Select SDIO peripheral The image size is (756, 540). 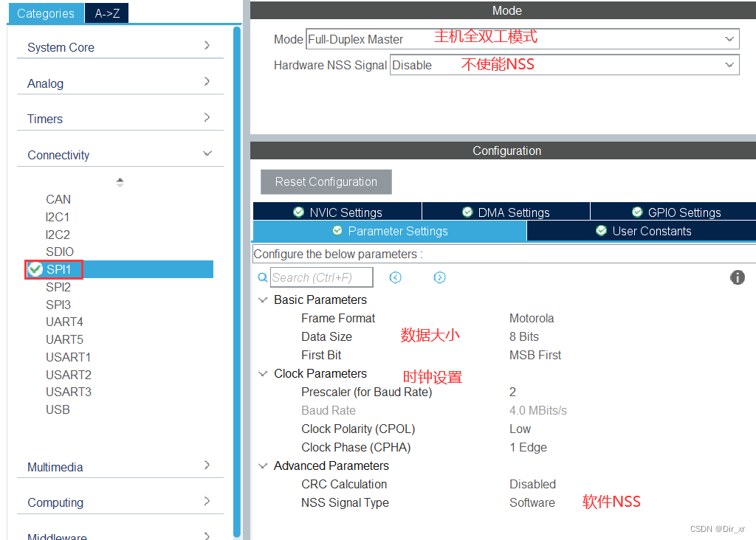tap(60, 252)
